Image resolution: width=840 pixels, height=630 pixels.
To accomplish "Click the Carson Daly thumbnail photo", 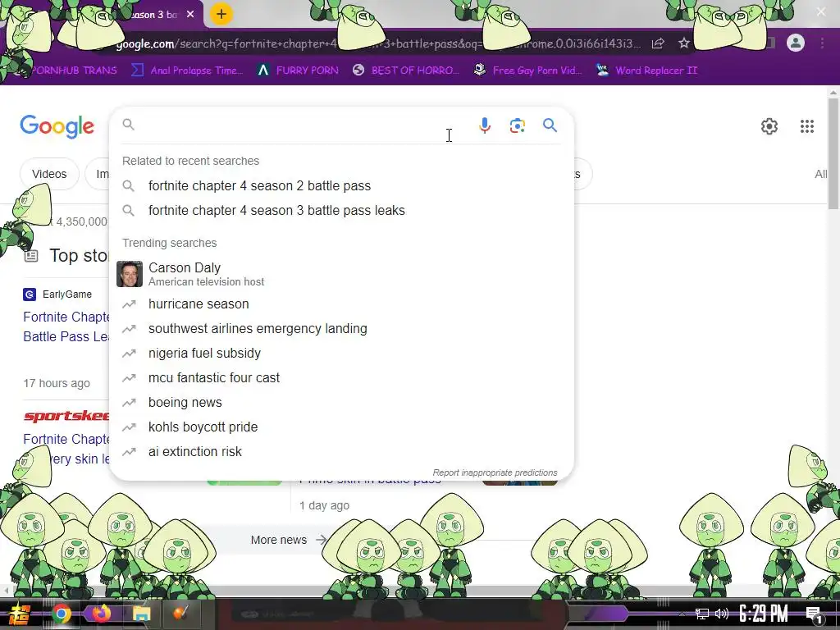I will [x=130, y=274].
